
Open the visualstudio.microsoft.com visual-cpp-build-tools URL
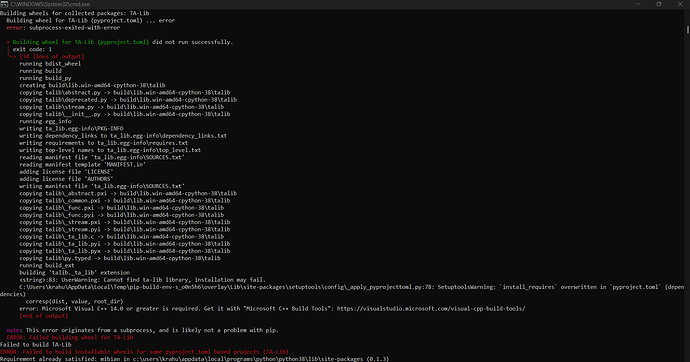[431, 309]
